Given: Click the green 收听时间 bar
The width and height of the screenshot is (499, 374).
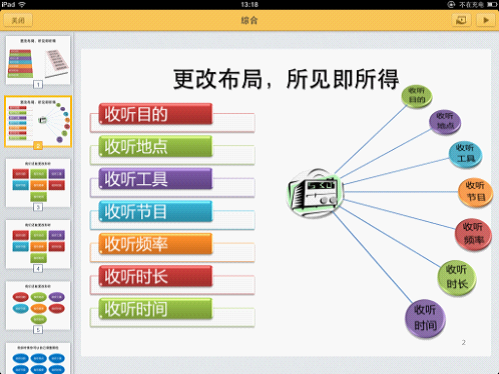Looking at the screenshot, I should 155,309.
